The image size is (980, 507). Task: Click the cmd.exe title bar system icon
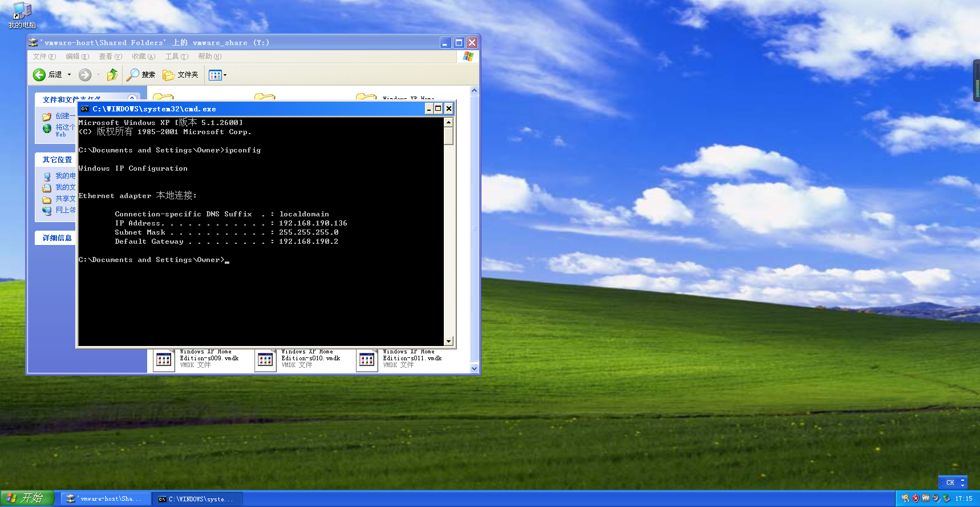pyautogui.click(x=84, y=109)
